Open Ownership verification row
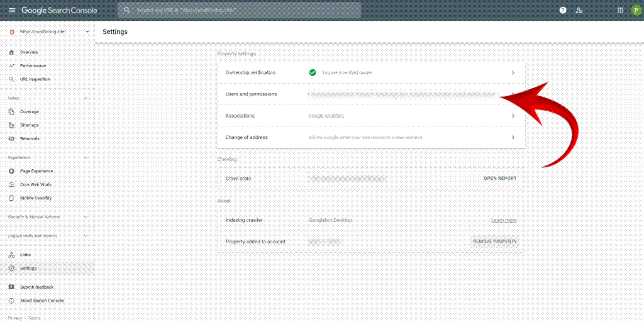This screenshot has width=644, height=322. pos(371,73)
